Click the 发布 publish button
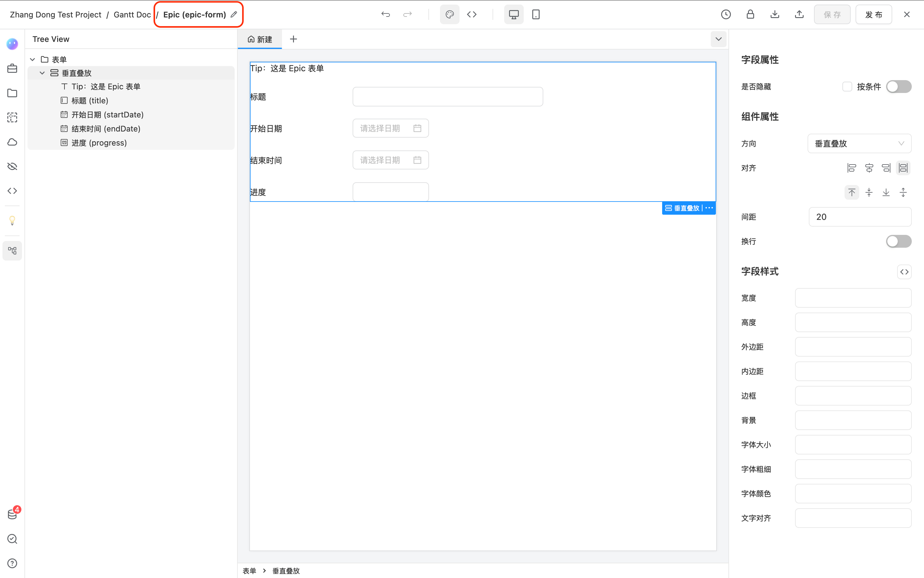 coord(874,15)
